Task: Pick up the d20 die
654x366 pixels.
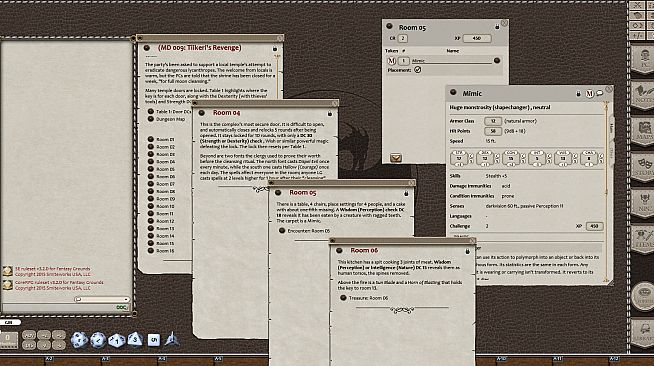Action: [x=78, y=340]
